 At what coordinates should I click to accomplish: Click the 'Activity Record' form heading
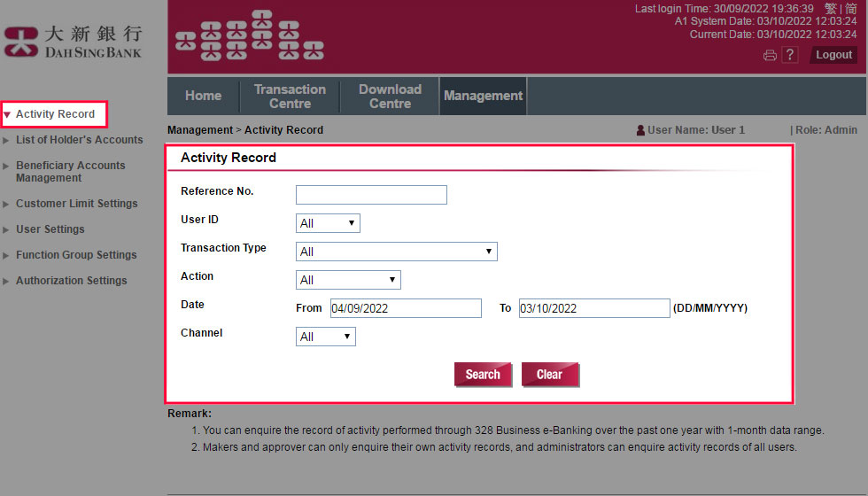[x=229, y=158]
